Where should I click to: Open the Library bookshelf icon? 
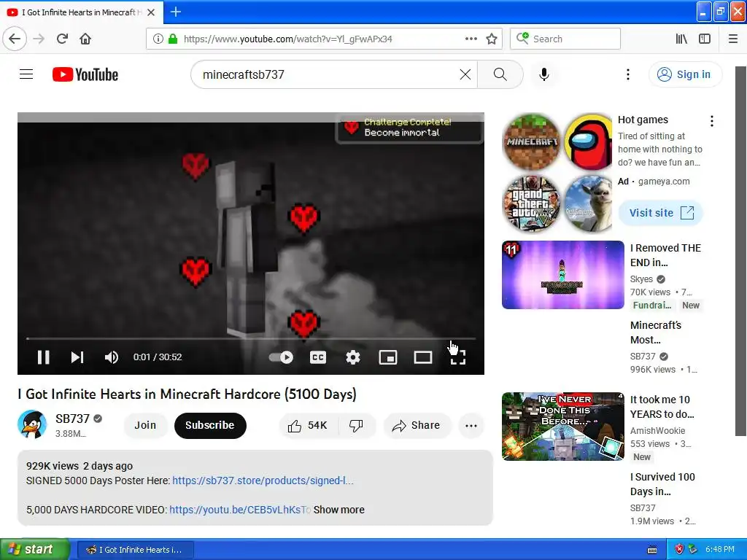[x=681, y=39]
